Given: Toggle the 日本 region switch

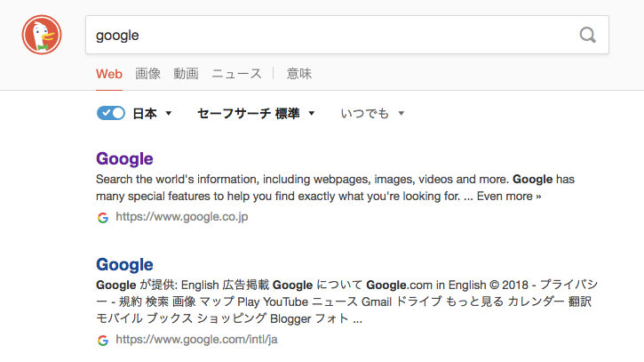Looking at the screenshot, I should click(x=111, y=113).
